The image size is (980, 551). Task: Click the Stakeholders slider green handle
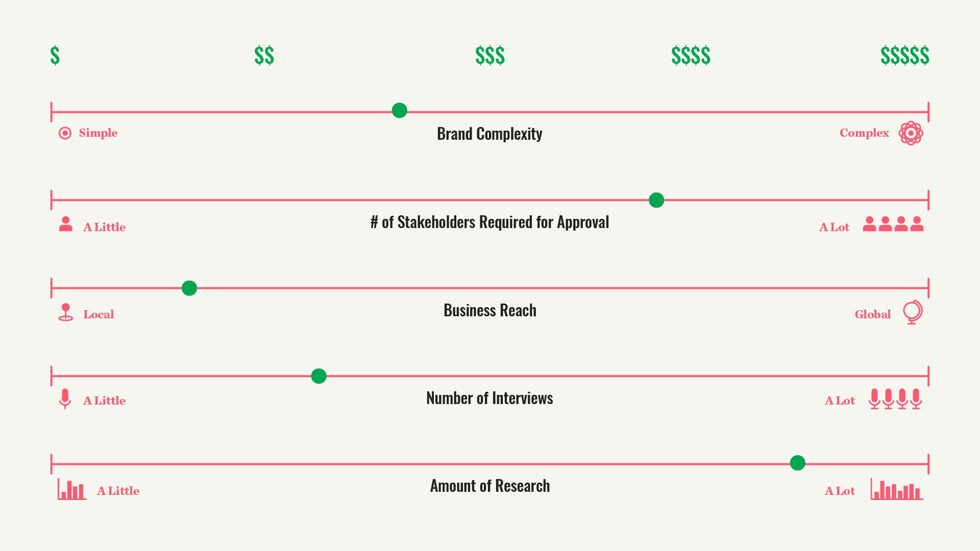[656, 200]
